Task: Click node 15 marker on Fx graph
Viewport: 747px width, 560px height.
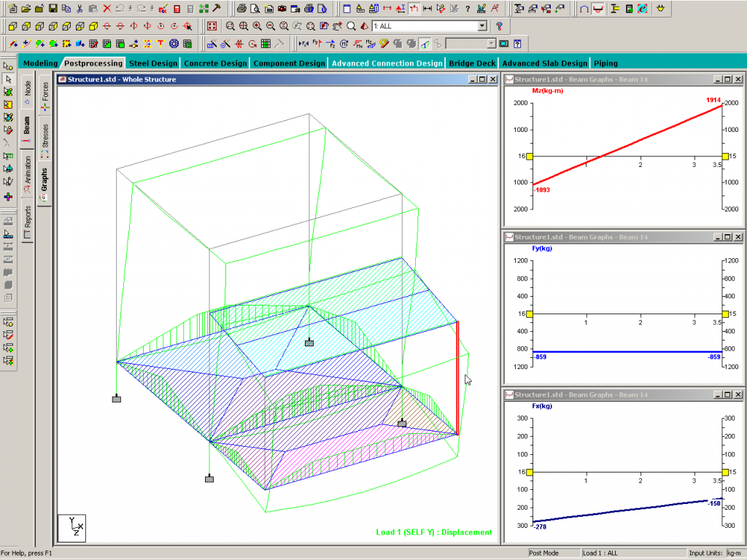Action: pos(725,472)
